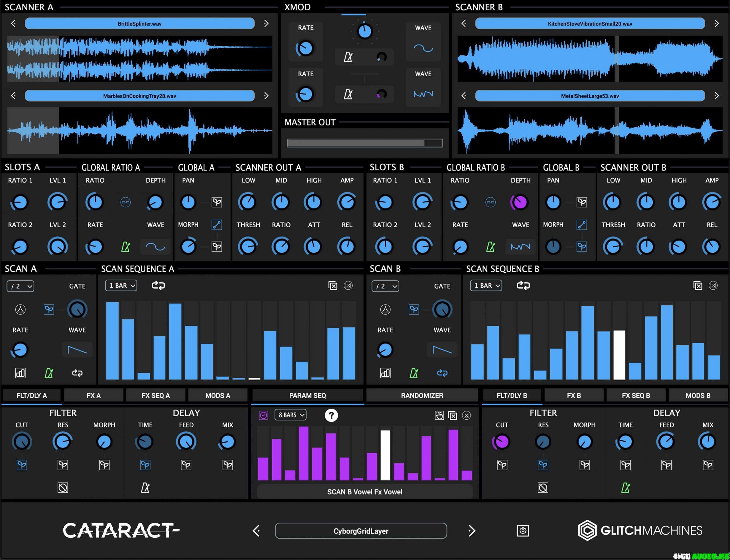Image resolution: width=730 pixels, height=560 pixels.
Task: Click the Global Ratio A link icon
Action: click(125, 202)
